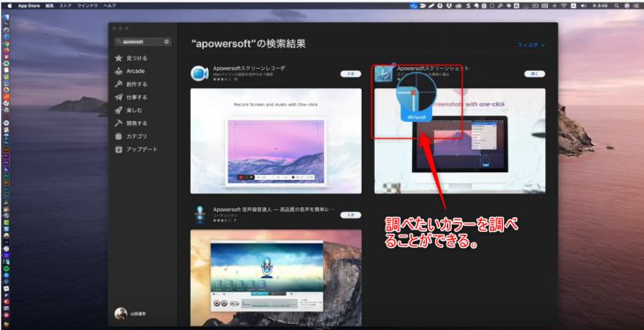644x330 pixels.
Task: Click 入手 for Apowersoftスクリーンレコーダ
Action: (351, 74)
